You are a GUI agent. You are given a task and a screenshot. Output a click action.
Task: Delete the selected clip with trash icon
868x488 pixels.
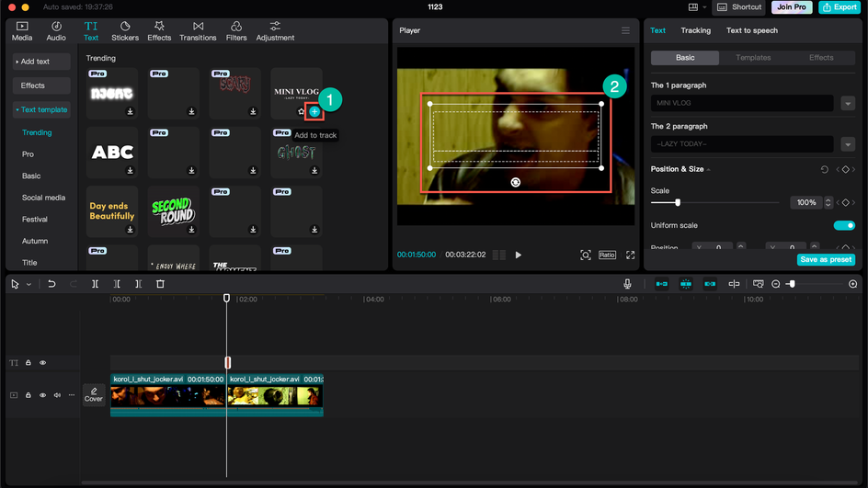[161, 284]
